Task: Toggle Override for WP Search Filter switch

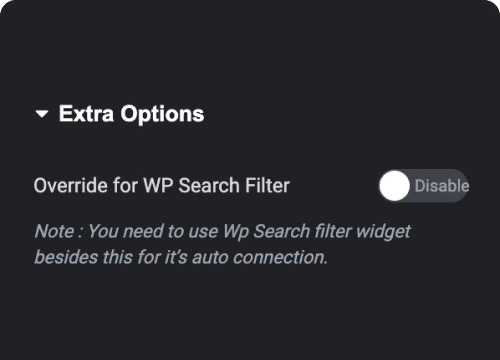Action: pos(424,186)
